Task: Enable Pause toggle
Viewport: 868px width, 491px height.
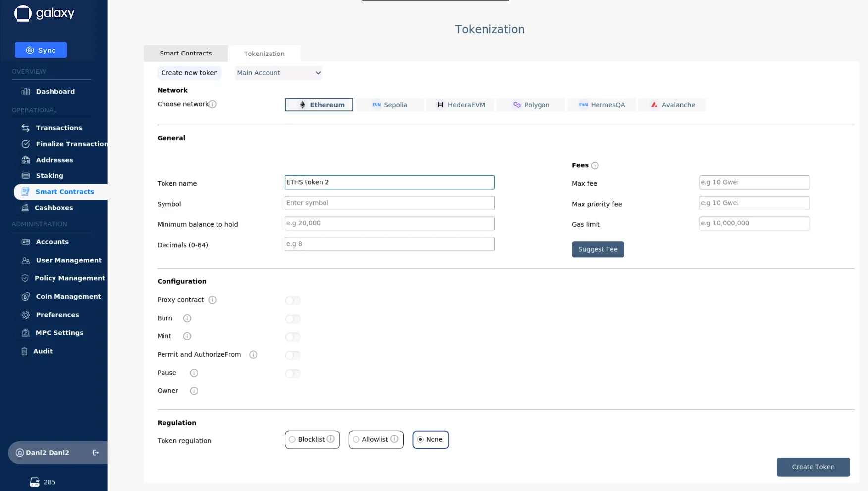Action: coord(293,374)
